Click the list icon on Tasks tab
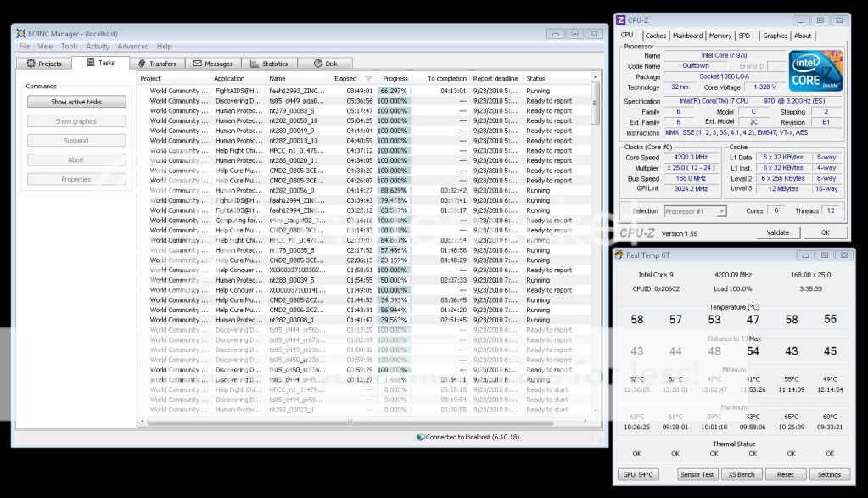The image size is (868, 498). coord(91,62)
